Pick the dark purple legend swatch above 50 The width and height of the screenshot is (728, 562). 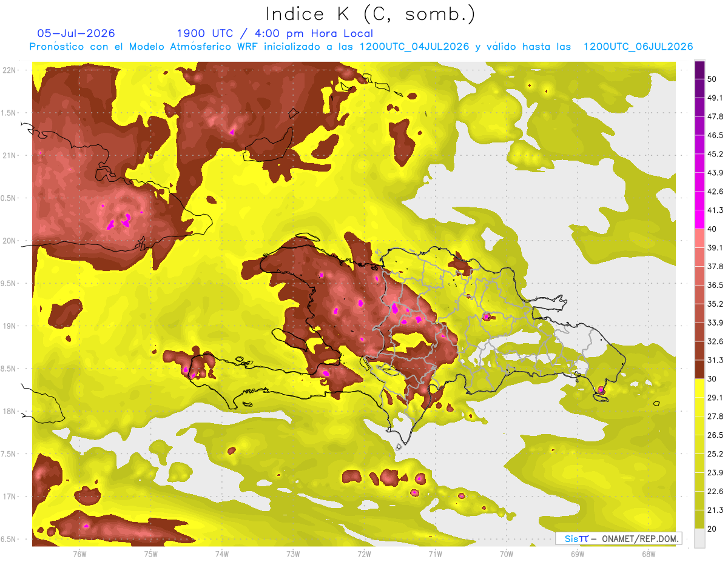(x=699, y=70)
